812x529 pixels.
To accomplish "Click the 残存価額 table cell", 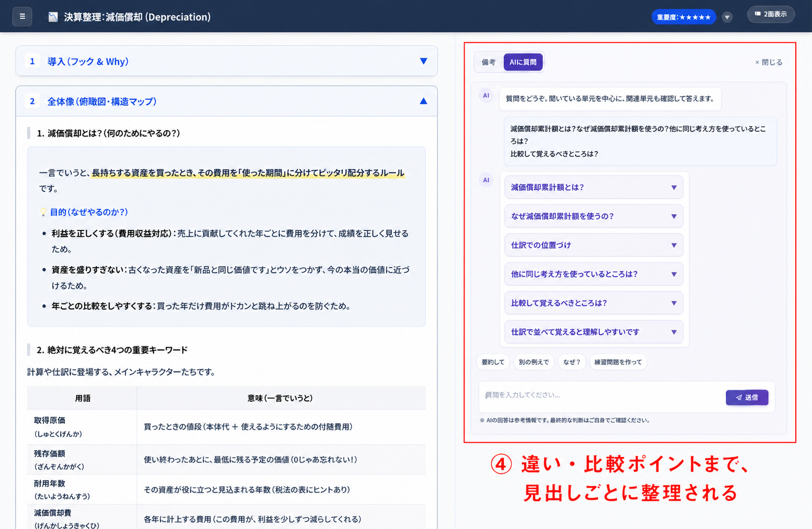I will (x=82, y=459).
